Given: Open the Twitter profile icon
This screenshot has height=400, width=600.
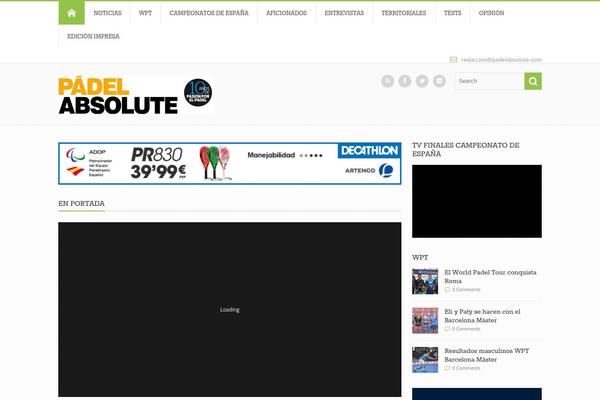Looking at the screenshot, I should coord(422,81).
